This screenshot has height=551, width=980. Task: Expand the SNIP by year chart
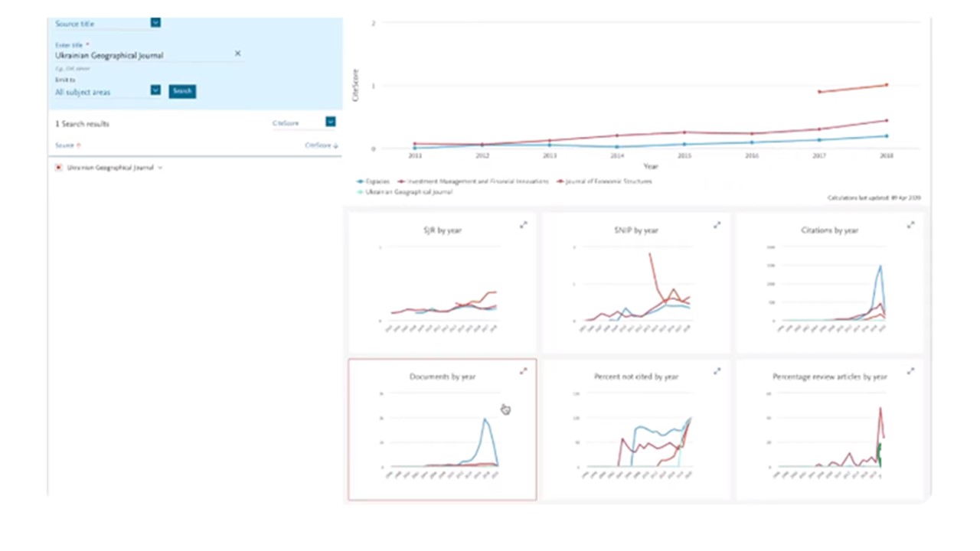pyautogui.click(x=717, y=225)
